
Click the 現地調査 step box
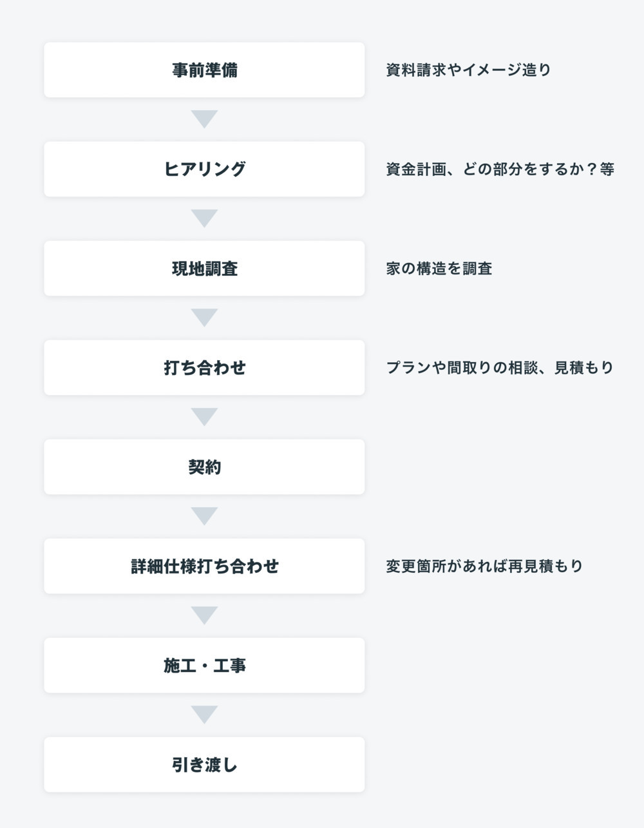tap(204, 269)
